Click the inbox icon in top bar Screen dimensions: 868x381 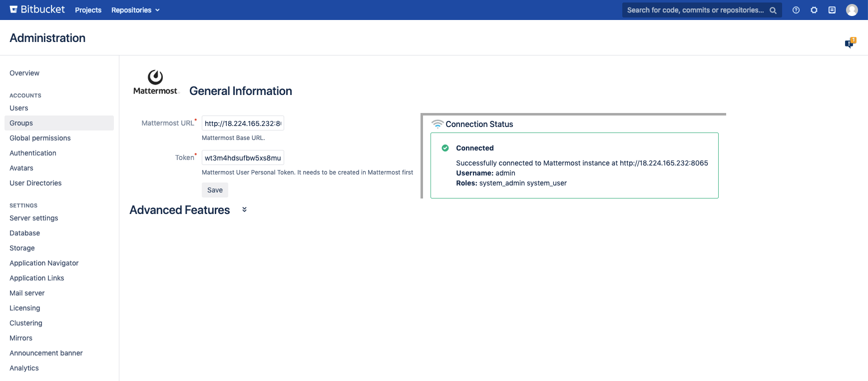tap(832, 10)
